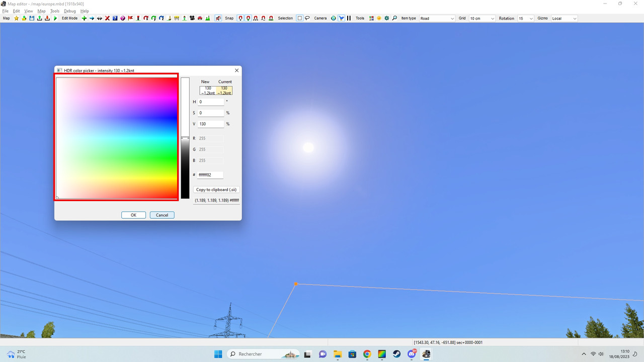Open the Debug menu

tap(70, 11)
